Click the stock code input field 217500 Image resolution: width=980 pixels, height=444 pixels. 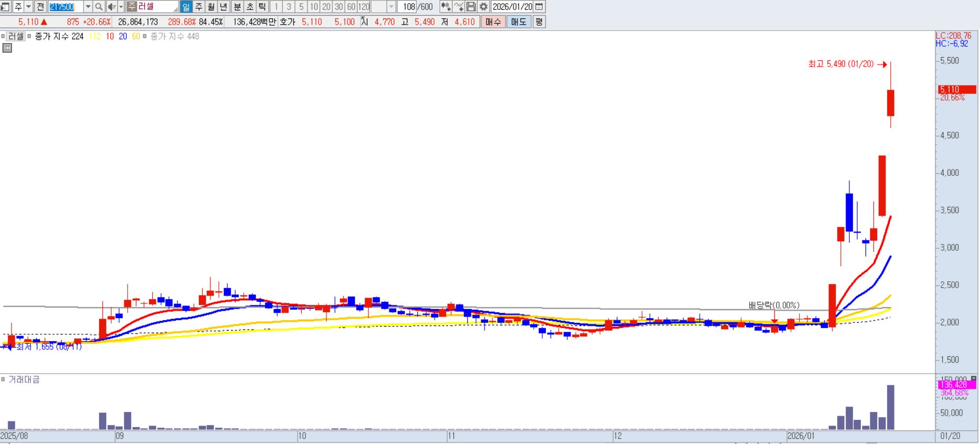66,7
